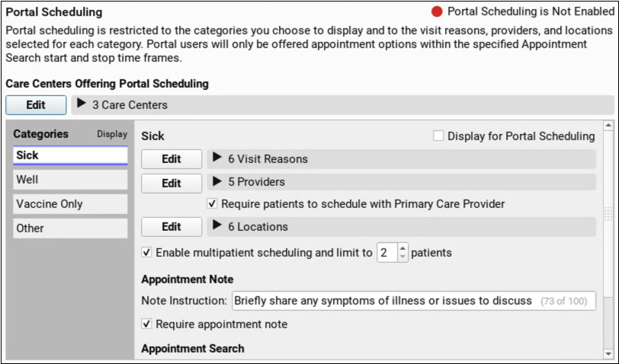
Task: Click into the Note Instruction text field
Action: (383, 301)
